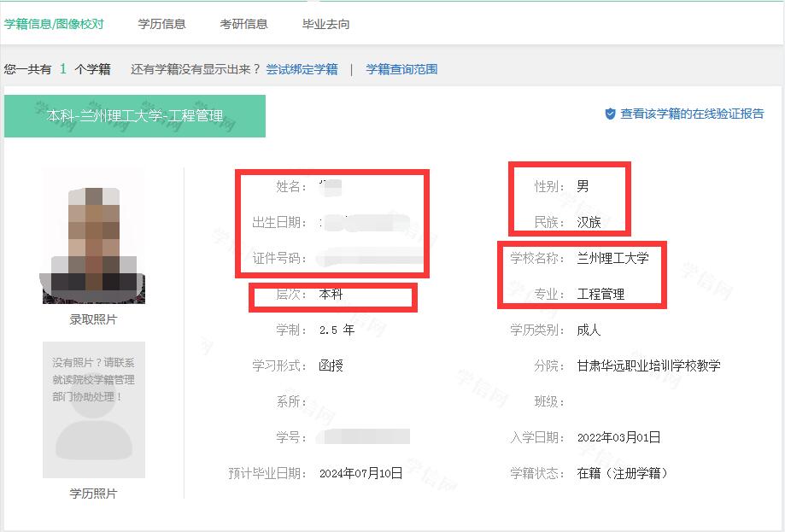Click the gray 学历照片 placeholder image
The height and width of the screenshot is (532, 785).
(x=94, y=410)
